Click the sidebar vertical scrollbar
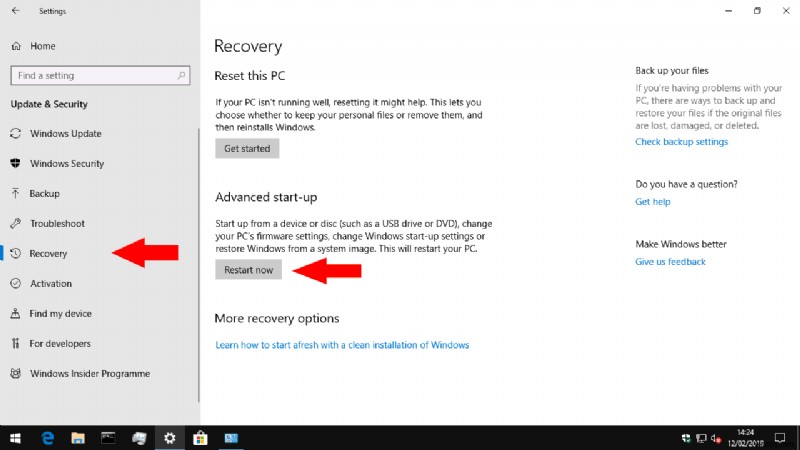The width and height of the screenshot is (800, 450). [x=198, y=265]
